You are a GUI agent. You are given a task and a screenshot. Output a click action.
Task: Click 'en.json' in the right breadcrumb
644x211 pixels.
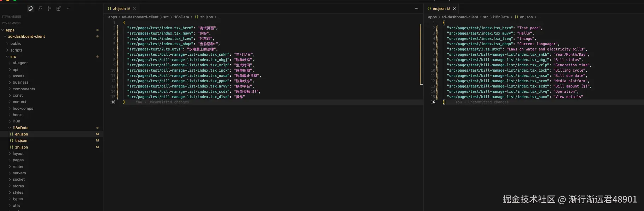(x=526, y=17)
